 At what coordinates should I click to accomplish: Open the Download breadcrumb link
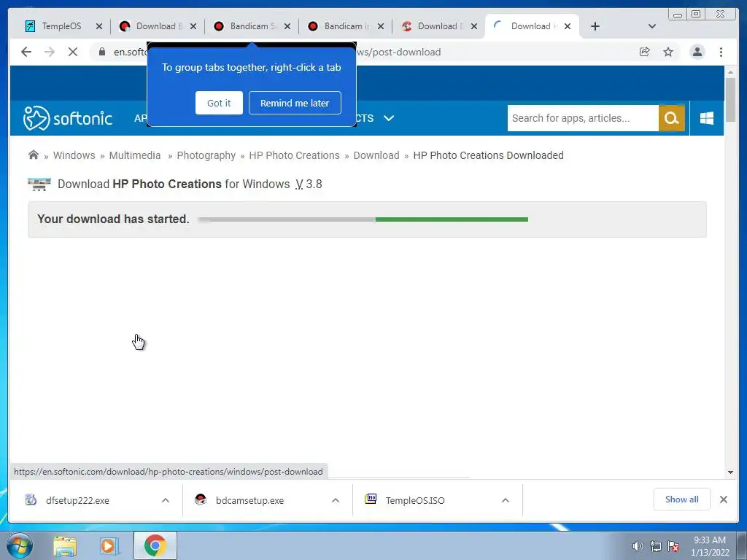(376, 155)
